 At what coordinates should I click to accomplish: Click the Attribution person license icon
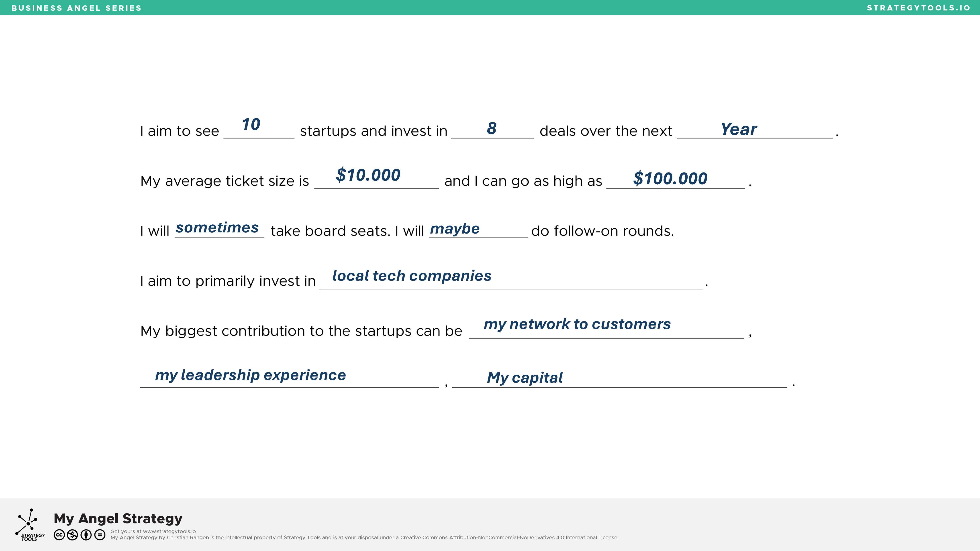[x=86, y=535]
